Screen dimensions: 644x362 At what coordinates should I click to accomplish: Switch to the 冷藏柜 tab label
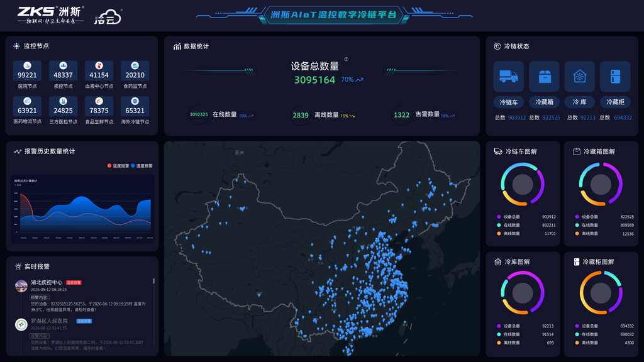tap(615, 102)
